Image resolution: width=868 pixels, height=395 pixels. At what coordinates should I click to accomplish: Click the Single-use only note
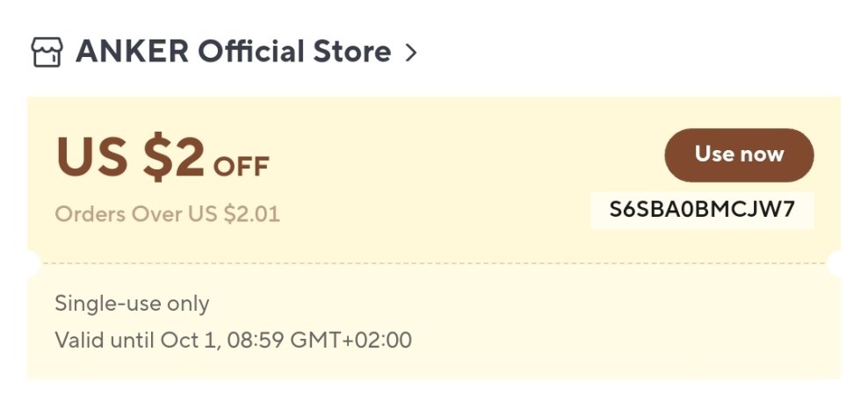tap(132, 304)
